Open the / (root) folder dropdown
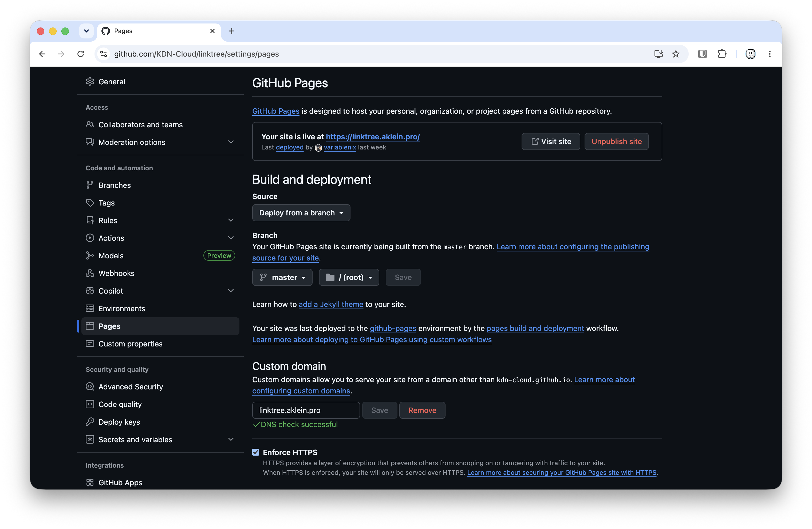 pos(349,277)
